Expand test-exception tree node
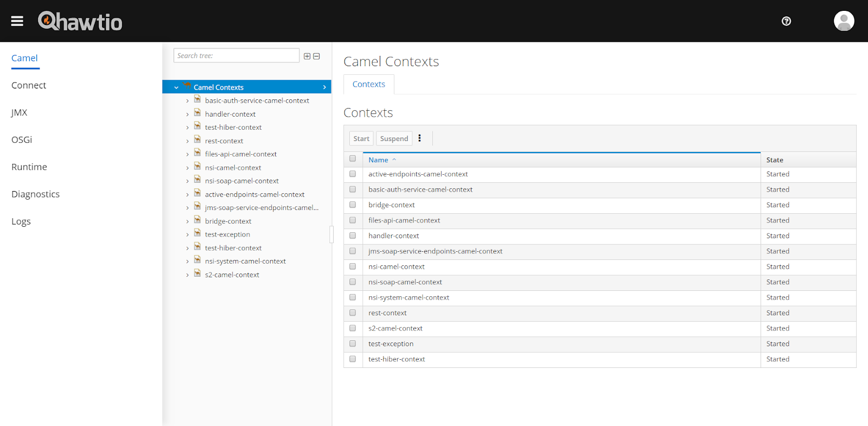The width and height of the screenshot is (868, 426). tap(188, 235)
